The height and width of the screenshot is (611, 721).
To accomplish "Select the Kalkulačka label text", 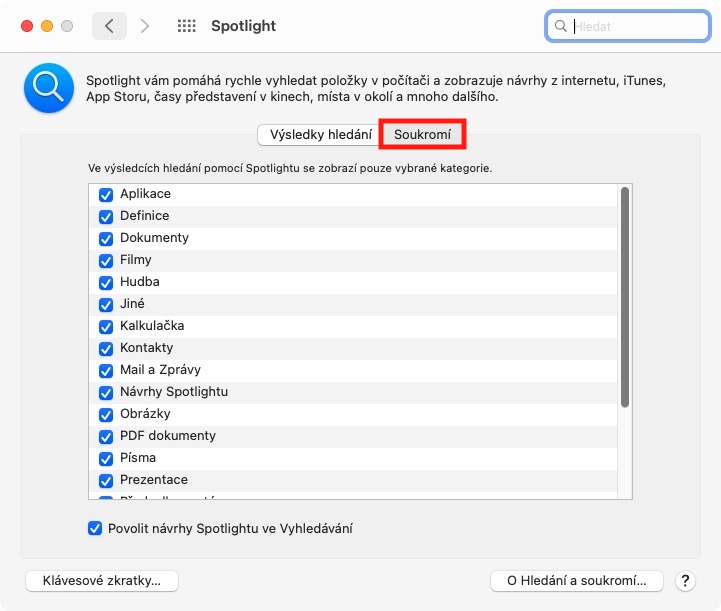I will [152, 326].
